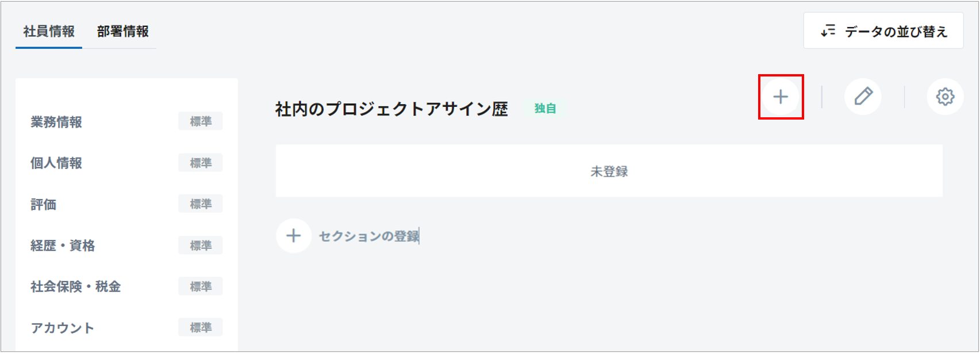
Task: Click the pencil edit icon
Action: (x=863, y=97)
